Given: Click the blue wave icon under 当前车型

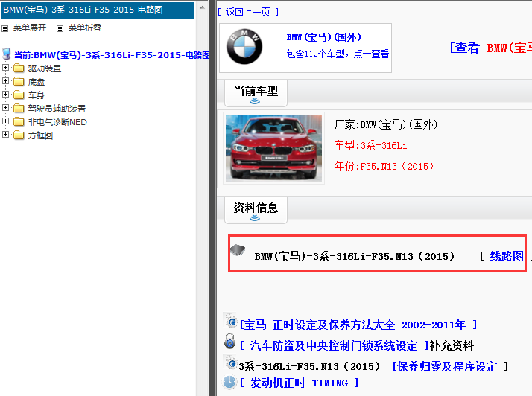Looking at the screenshot, I should [x=255, y=101].
